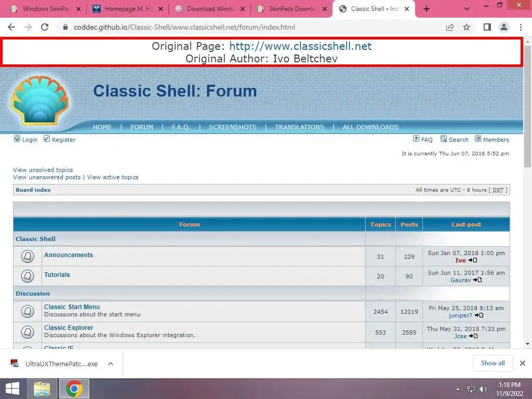This screenshot has height=399, width=532.
Task: Click the forum icon next to Classic Explorer
Action: pos(28,332)
